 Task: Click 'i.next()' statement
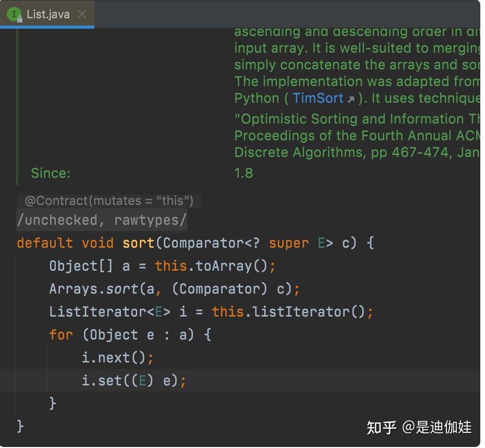(x=117, y=358)
